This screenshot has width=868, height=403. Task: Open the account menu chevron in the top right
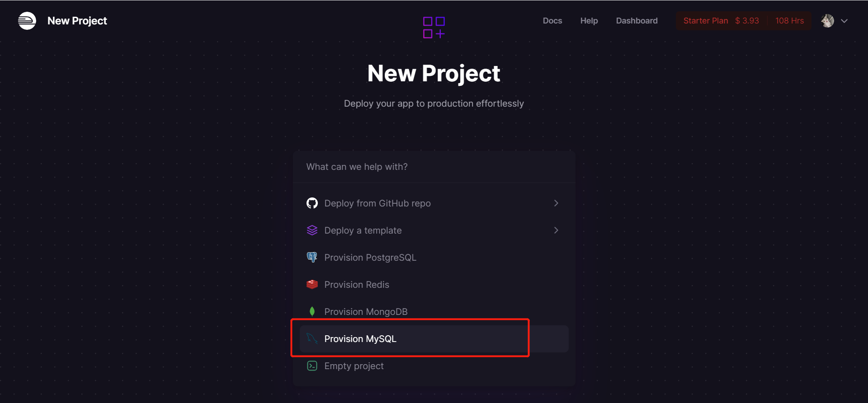pos(845,21)
